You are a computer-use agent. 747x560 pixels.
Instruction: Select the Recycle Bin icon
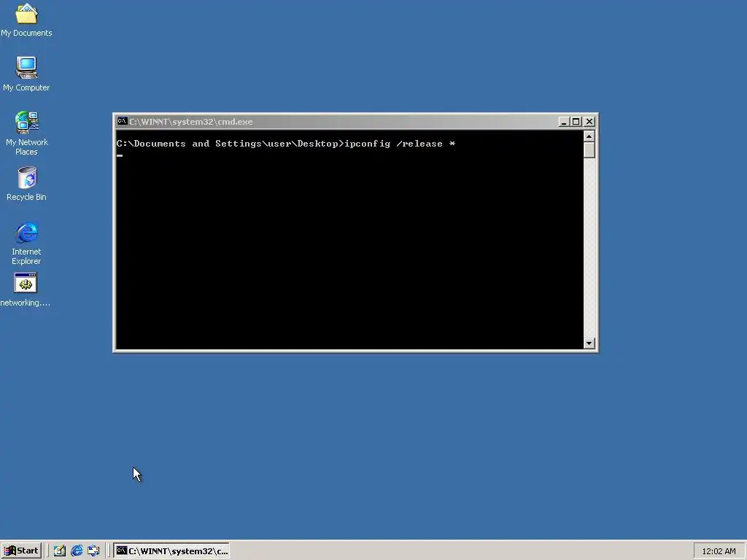click(26, 183)
